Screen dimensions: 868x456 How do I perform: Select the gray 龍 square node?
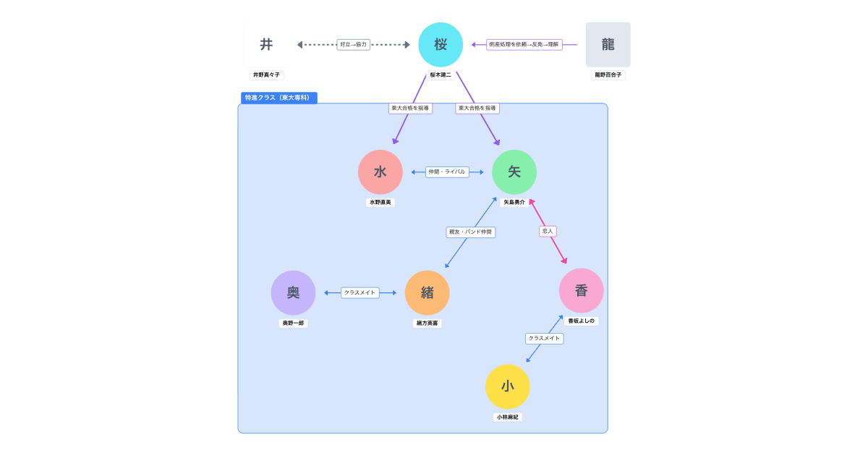click(608, 45)
